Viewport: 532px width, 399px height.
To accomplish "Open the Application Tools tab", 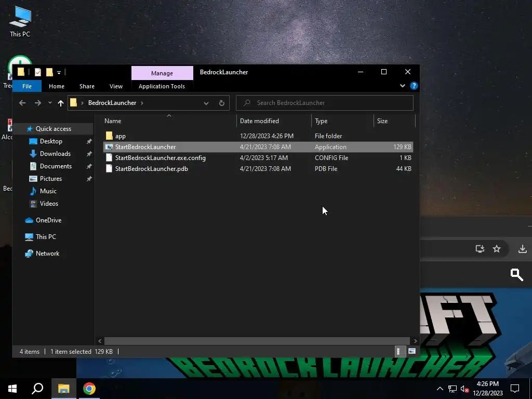I will 162,86.
